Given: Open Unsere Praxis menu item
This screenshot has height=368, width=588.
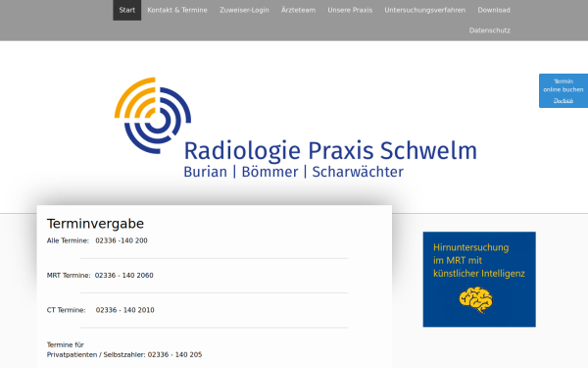Looking at the screenshot, I should [x=350, y=10].
